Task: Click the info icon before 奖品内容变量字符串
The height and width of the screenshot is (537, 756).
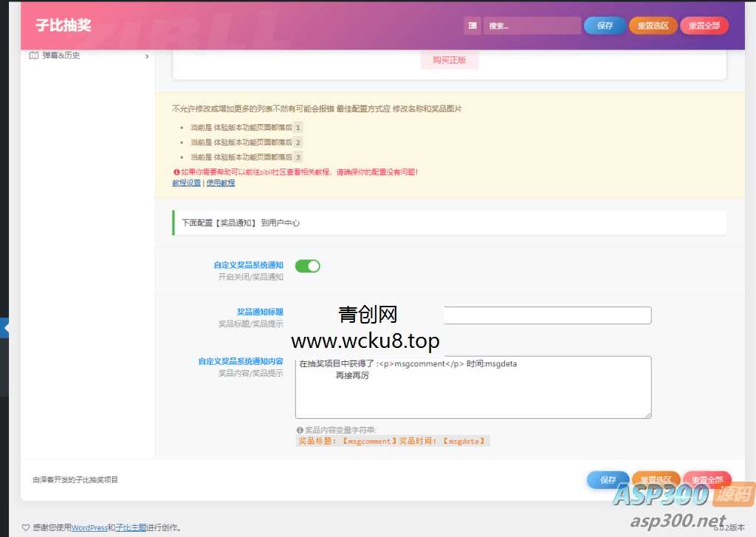Action: (x=300, y=429)
